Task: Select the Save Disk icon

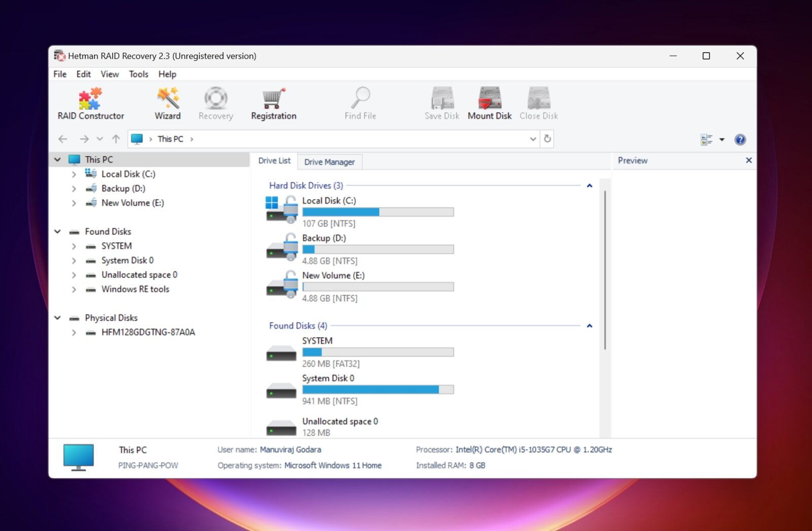Action: click(x=441, y=103)
